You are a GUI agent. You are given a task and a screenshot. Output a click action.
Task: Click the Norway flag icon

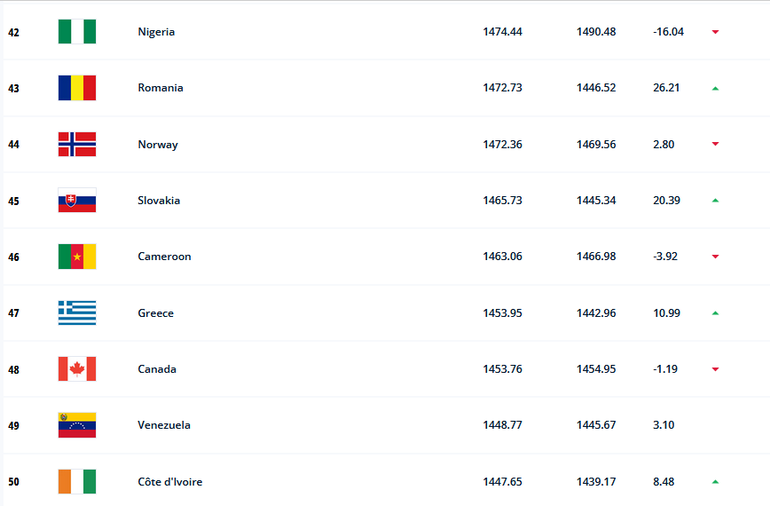[x=77, y=144]
